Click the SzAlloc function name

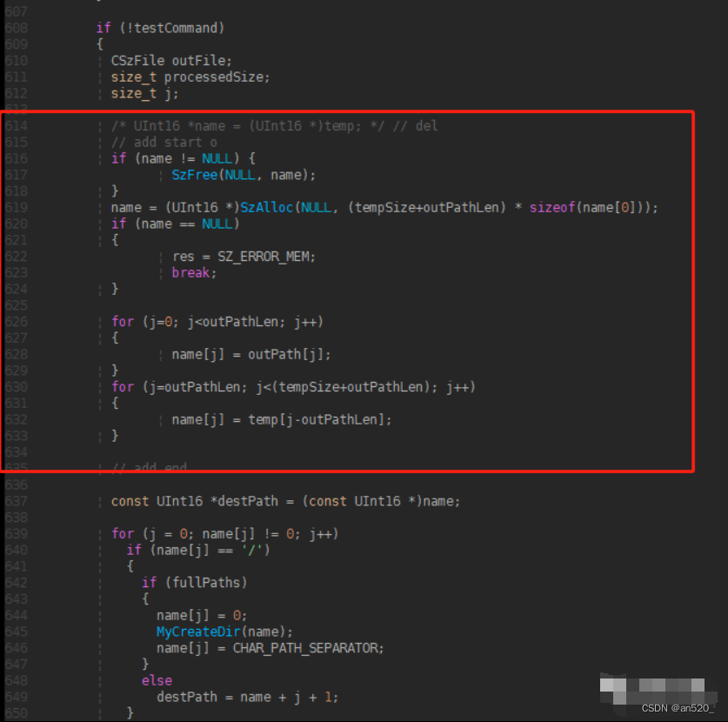[269, 207]
